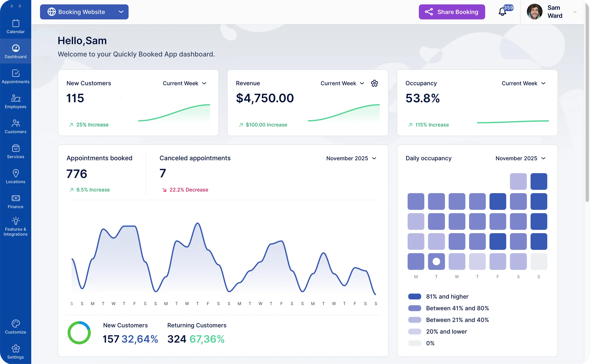
Task: Open the Revenue widget settings gear
Action: click(374, 83)
